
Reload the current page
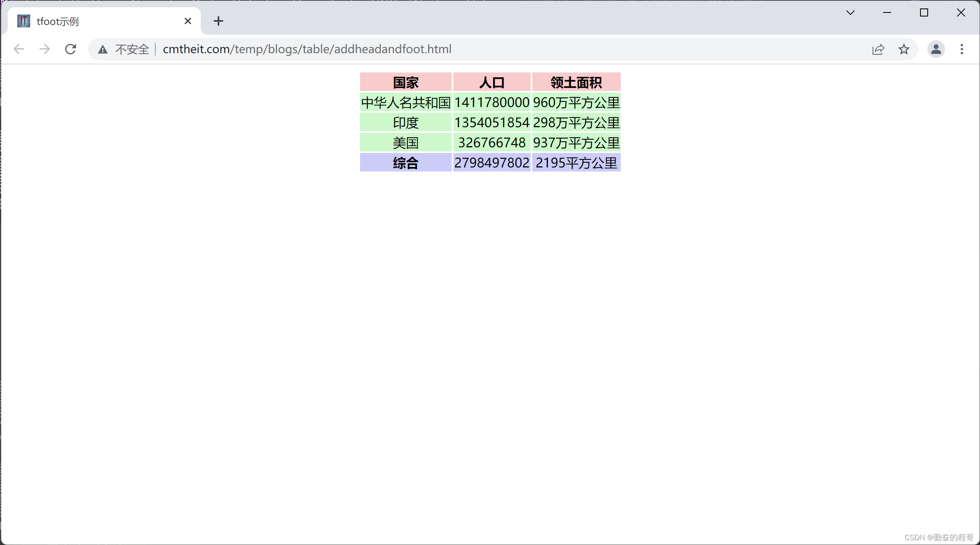pyautogui.click(x=71, y=49)
